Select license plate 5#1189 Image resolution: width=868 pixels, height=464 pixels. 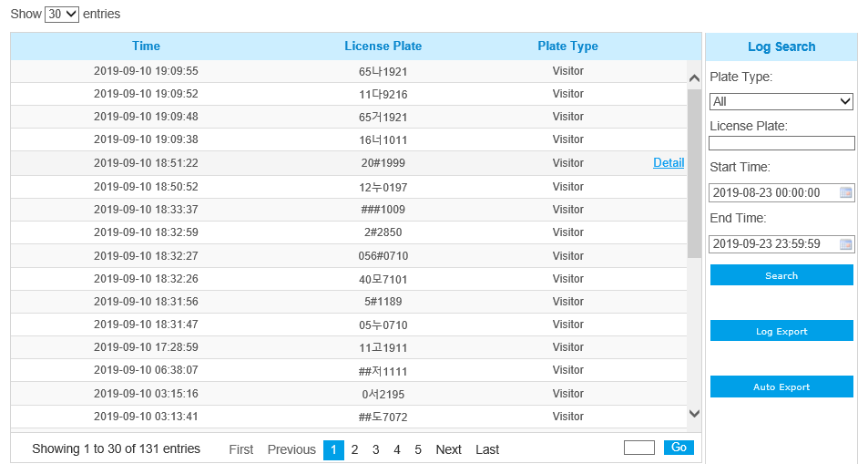coord(383,302)
